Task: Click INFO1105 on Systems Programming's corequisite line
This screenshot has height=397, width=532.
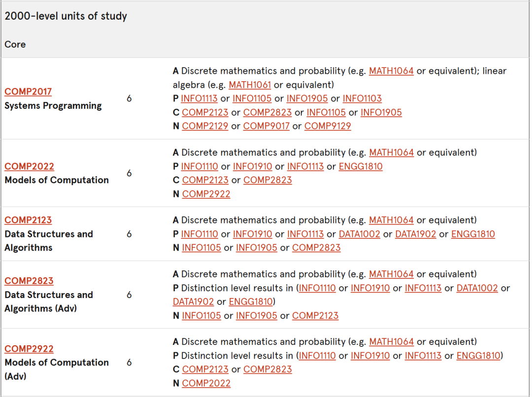Action: (x=326, y=112)
